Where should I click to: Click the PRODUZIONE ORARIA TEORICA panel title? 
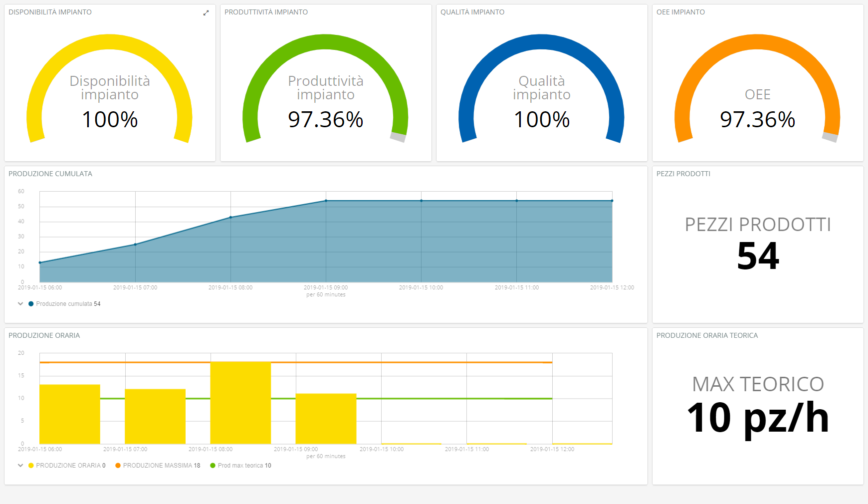(x=707, y=335)
